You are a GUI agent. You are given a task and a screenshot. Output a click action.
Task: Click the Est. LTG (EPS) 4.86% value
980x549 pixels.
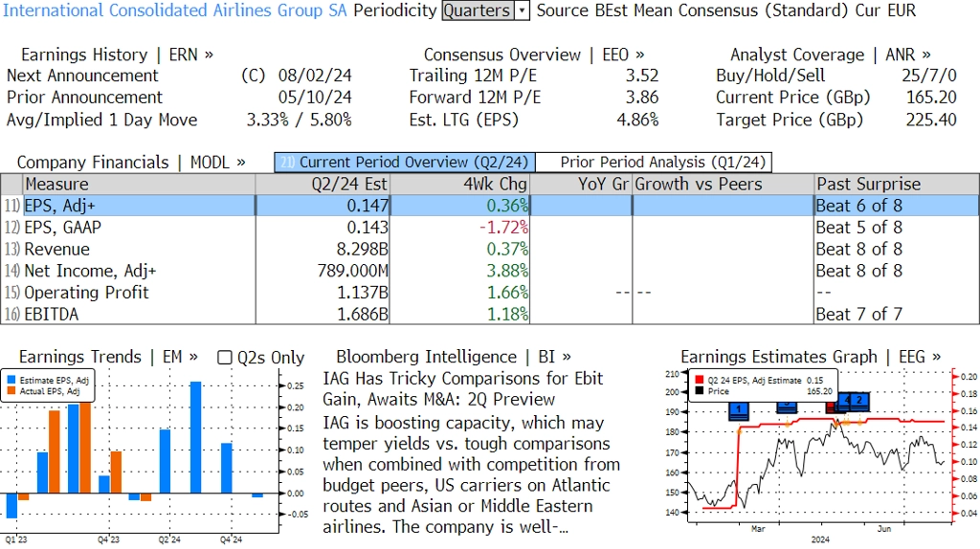[637, 120]
